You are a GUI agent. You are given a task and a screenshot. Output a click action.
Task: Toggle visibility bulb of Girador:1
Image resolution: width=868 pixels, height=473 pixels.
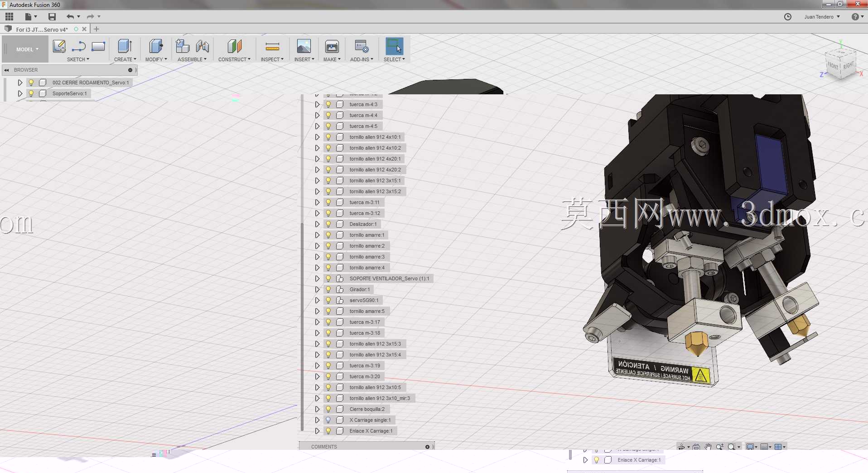tap(328, 289)
